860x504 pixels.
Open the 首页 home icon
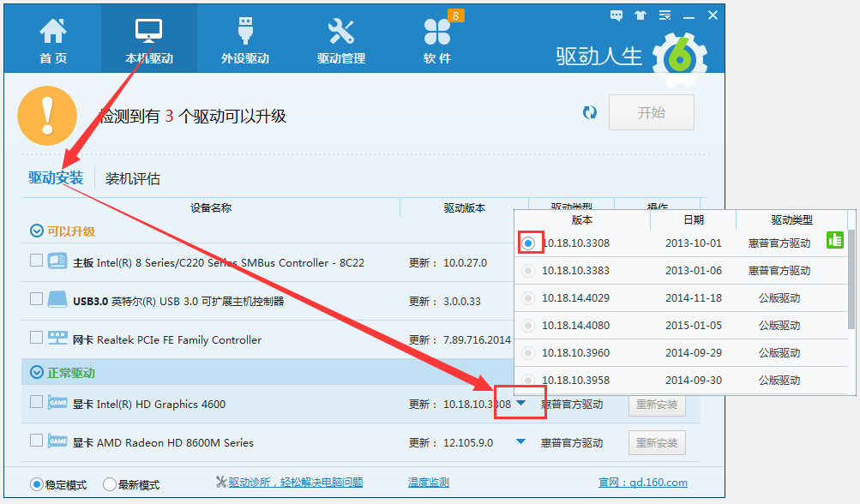click(53, 31)
